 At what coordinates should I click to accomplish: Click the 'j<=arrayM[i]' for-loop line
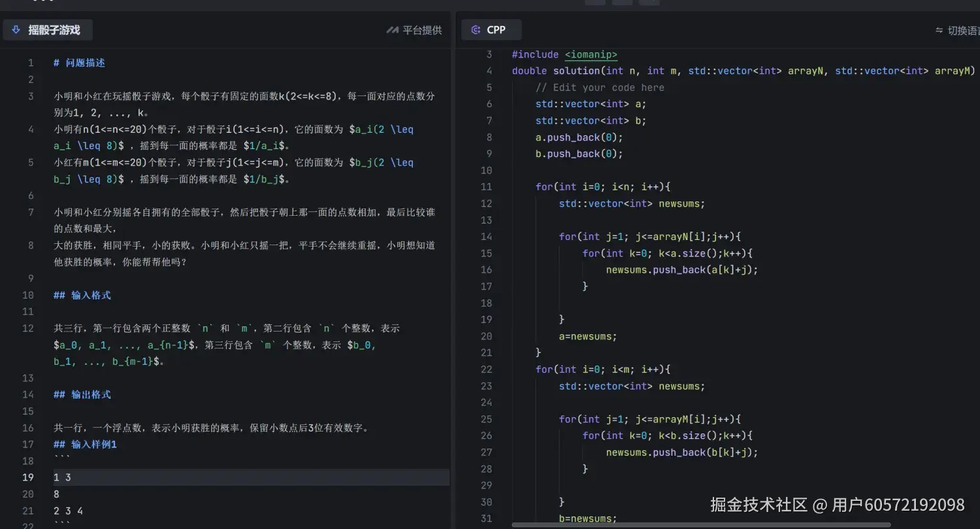(x=650, y=419)
